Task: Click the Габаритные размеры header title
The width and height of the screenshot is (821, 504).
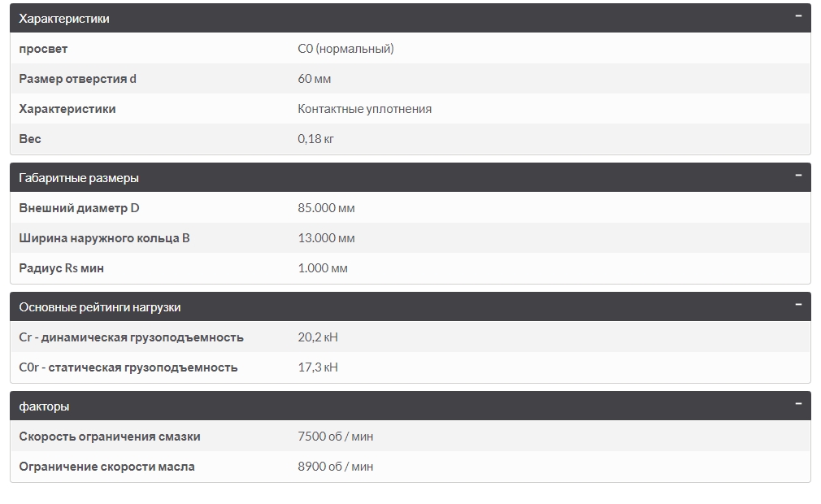Action: (79, 177)
